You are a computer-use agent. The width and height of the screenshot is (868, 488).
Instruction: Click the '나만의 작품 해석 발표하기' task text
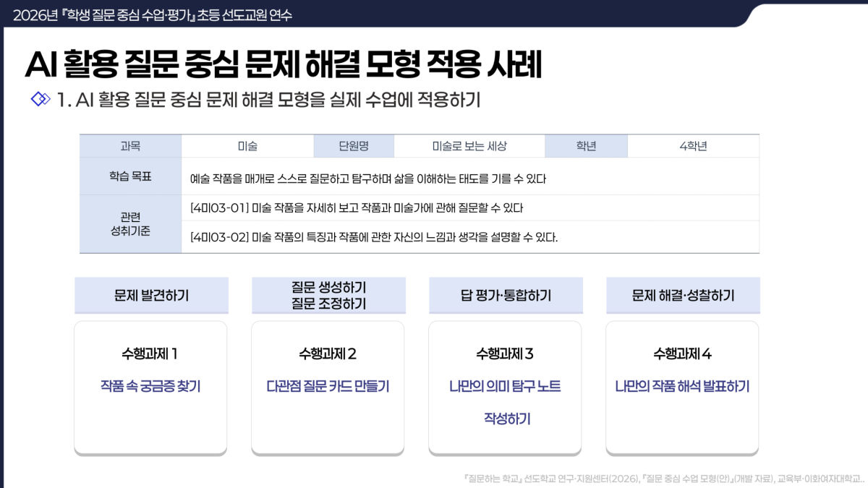pyautogui.click(x=682, y=386)
